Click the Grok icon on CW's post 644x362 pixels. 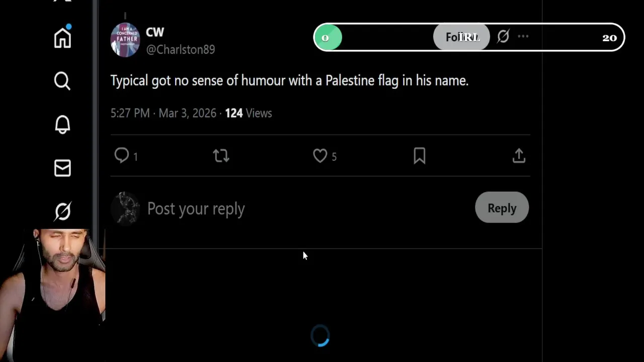(503, 37)
